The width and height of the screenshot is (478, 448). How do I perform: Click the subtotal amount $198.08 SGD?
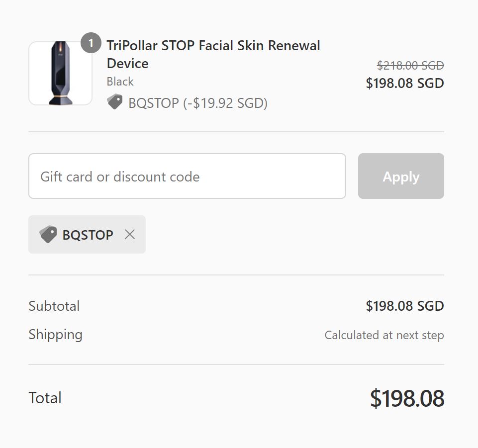404,306
